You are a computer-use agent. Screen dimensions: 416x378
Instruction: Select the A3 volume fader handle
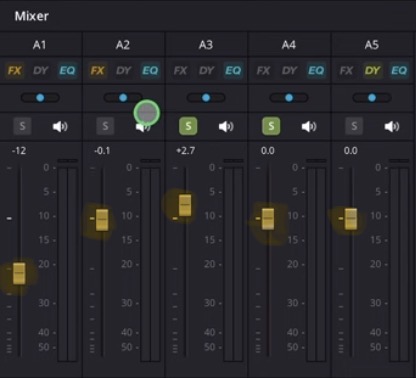185,205
